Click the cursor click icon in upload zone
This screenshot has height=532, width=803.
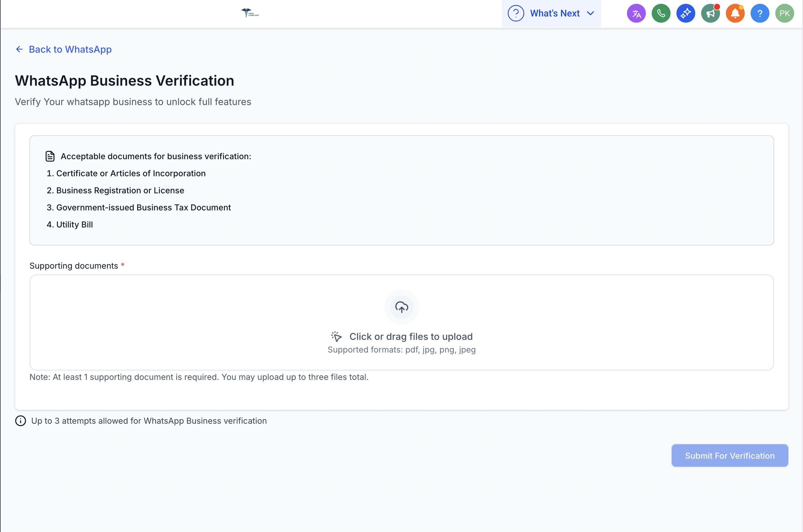[336, 337]
